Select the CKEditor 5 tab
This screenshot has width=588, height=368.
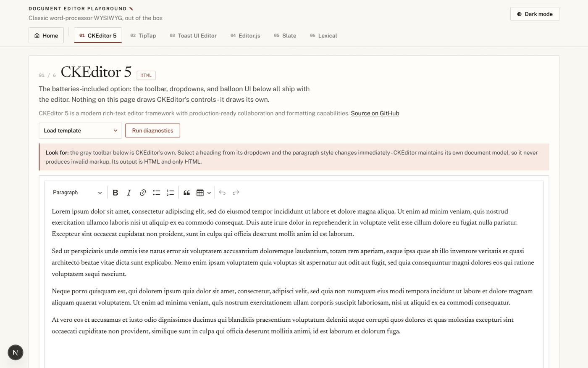[x=98, y=35]
